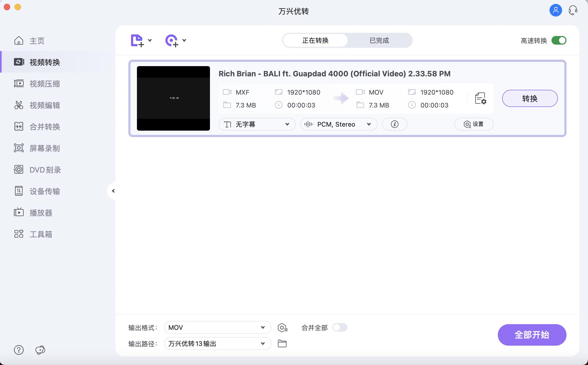This screenshot has height=365, width=588.
Task: Collapse the sidebar with the chevron
Action: click(113, 191)
